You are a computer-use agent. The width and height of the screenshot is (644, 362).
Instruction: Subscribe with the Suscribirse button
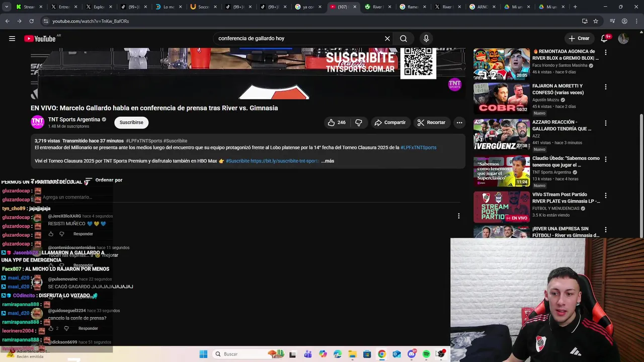[x=131, y=122]
